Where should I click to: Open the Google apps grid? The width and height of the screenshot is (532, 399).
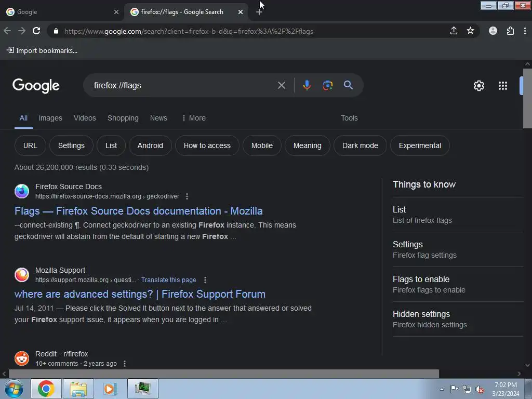(503, 86)
